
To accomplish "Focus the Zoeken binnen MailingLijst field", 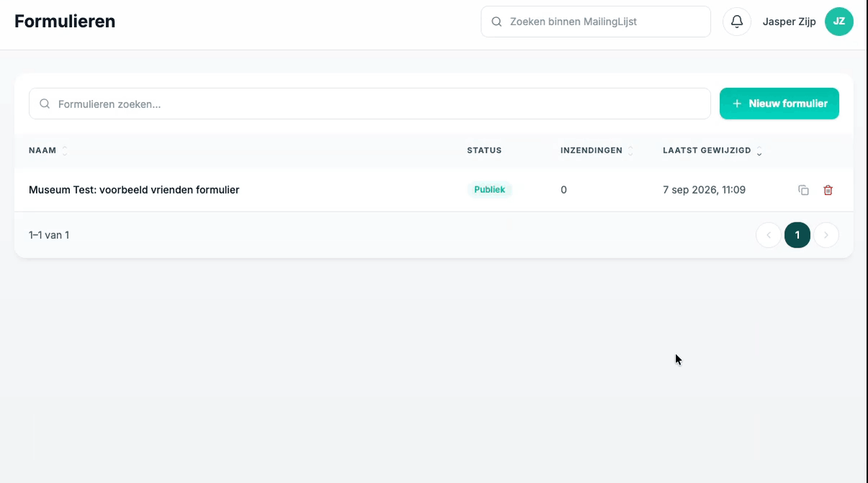I will click(596, 22).
